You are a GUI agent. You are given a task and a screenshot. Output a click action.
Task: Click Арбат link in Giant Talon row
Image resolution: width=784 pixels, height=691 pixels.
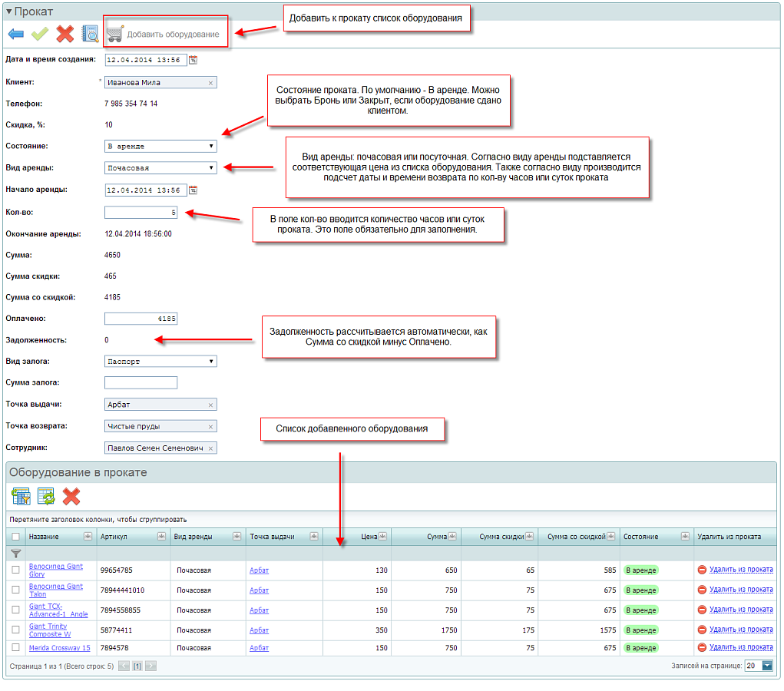pyautogui.click(x=259, y=590)
